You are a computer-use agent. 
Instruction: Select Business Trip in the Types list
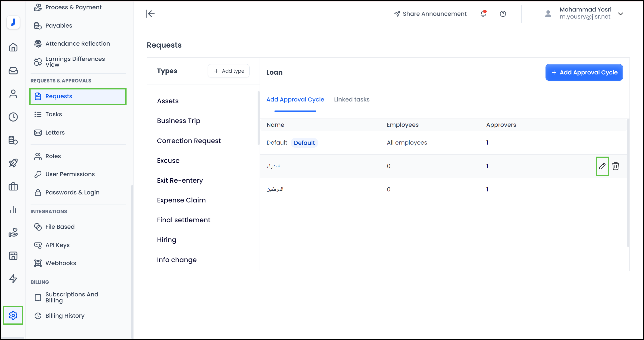point(178,121)
